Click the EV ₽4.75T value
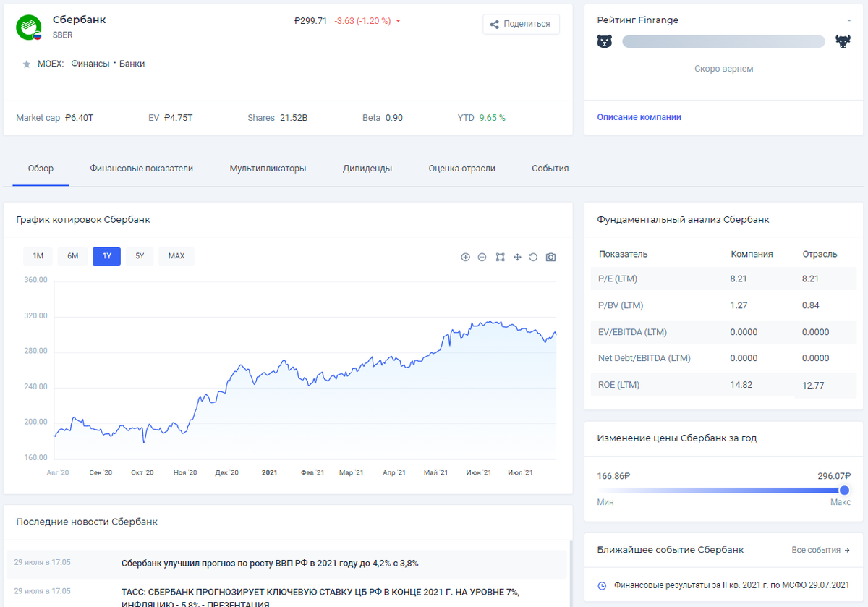 point(178,118)
